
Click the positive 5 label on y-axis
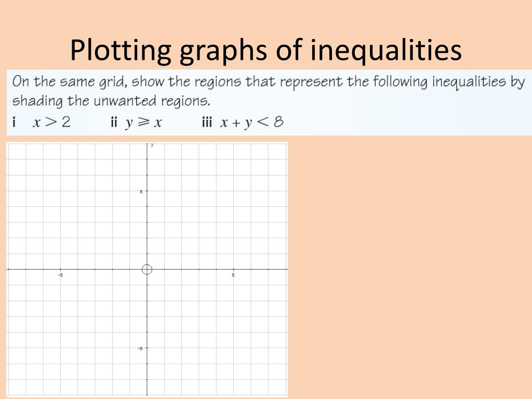coord(141,192)
